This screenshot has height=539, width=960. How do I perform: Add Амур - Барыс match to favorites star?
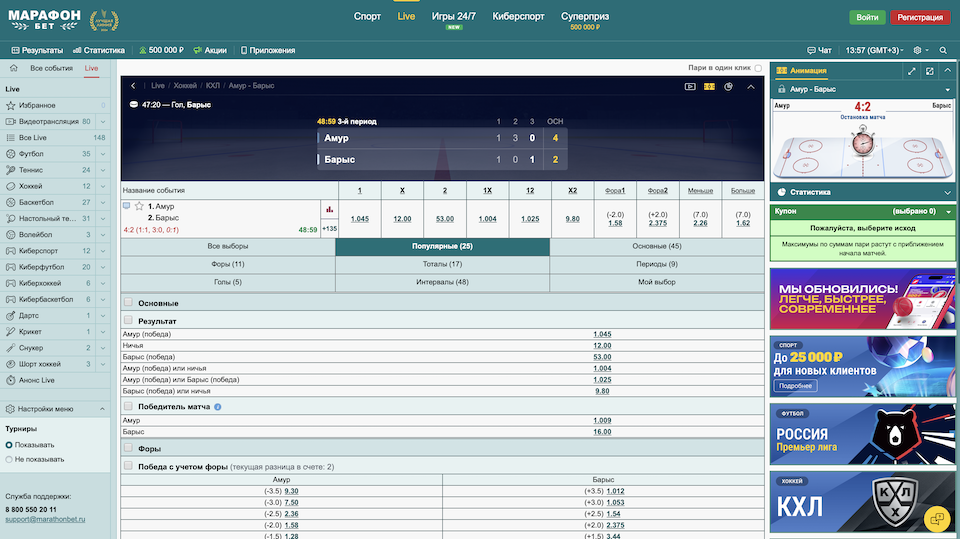[x=139, y=206]
